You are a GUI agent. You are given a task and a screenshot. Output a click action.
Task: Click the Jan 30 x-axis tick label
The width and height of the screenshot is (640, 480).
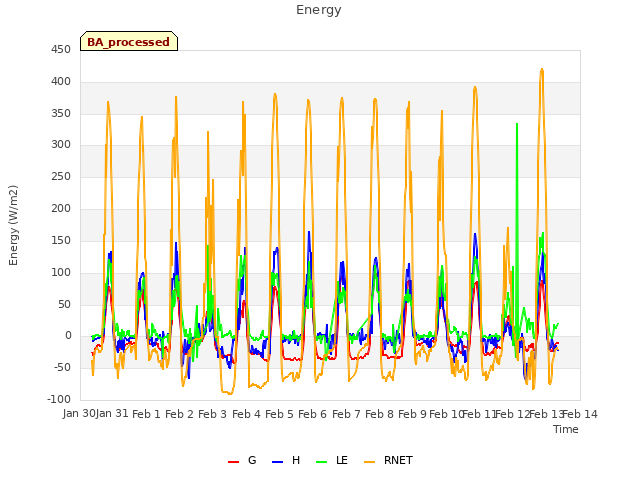(79, 414)
